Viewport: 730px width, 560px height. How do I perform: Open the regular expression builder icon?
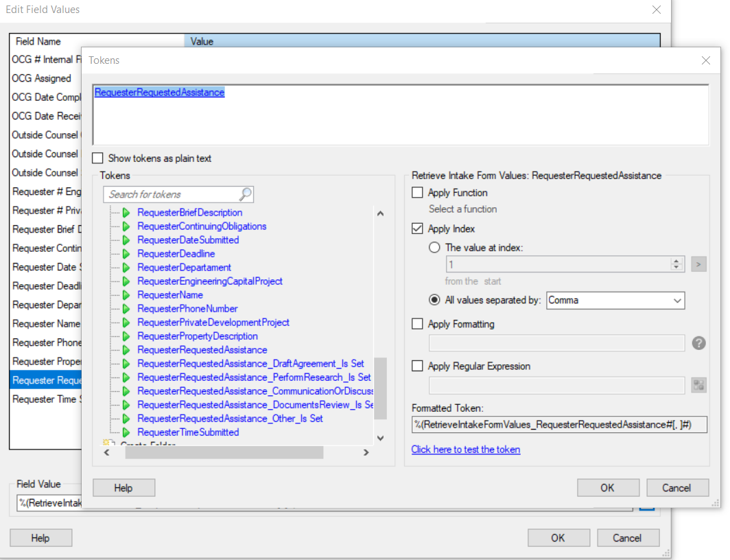coord(698,385)
